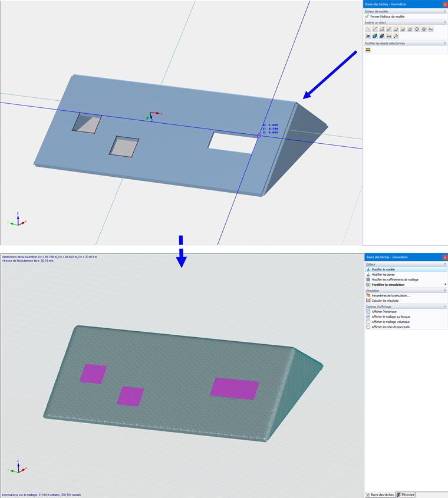
Task: Select the last second-row Insérer un objet icon
Action: pyautogui.click(x=396, y=36)
